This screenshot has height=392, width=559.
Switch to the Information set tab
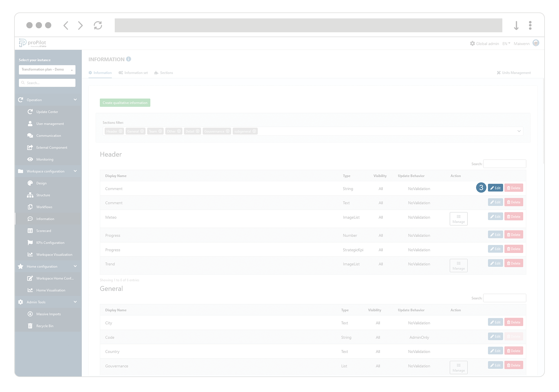133,73
